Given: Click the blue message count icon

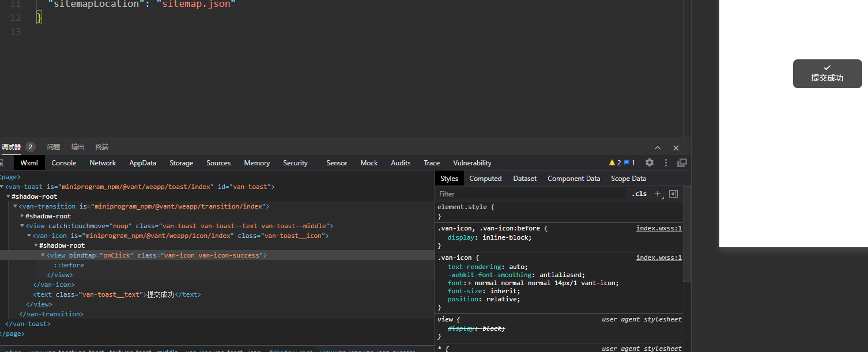Looking at the screenshot, I should click(627, 163).
